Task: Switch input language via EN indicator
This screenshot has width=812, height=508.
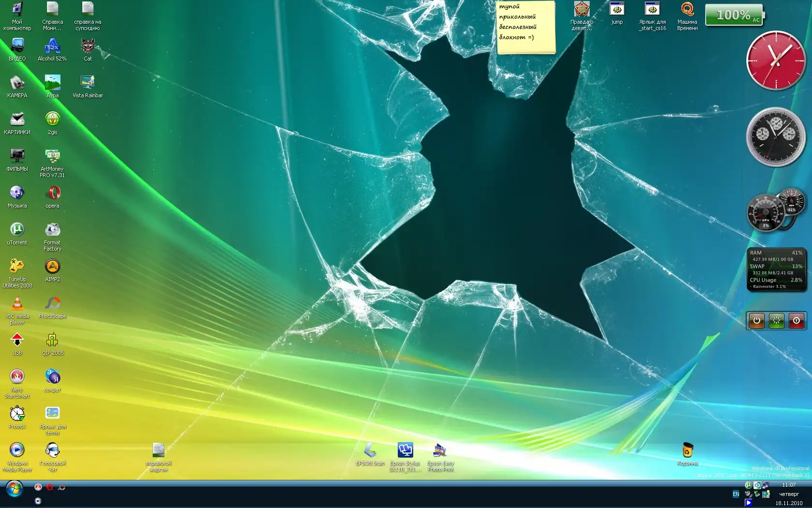Action: 736,494
